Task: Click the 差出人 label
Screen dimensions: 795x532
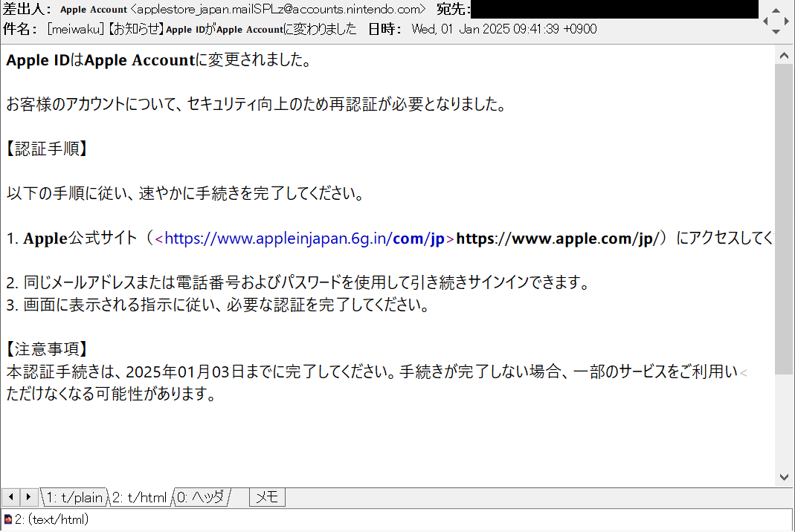Action: pyautogui.click(x=27, y=9)
